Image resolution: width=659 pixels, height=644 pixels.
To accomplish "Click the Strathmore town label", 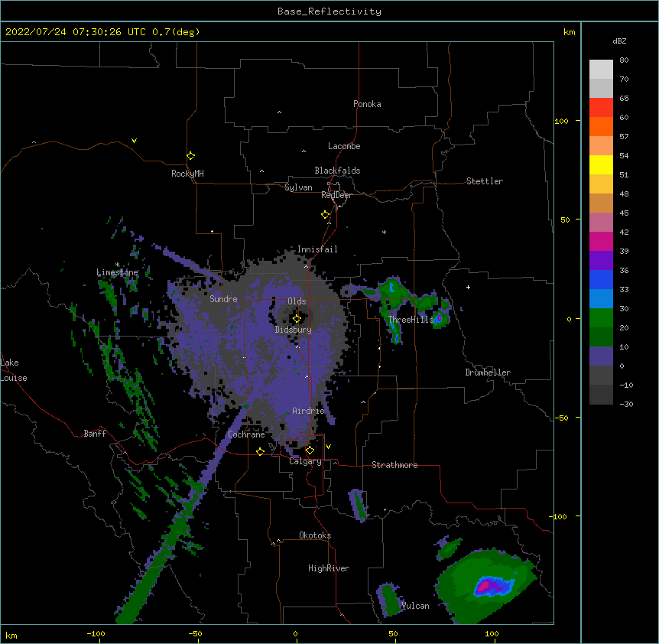I will pyautogui.click(x=394, y=465).
